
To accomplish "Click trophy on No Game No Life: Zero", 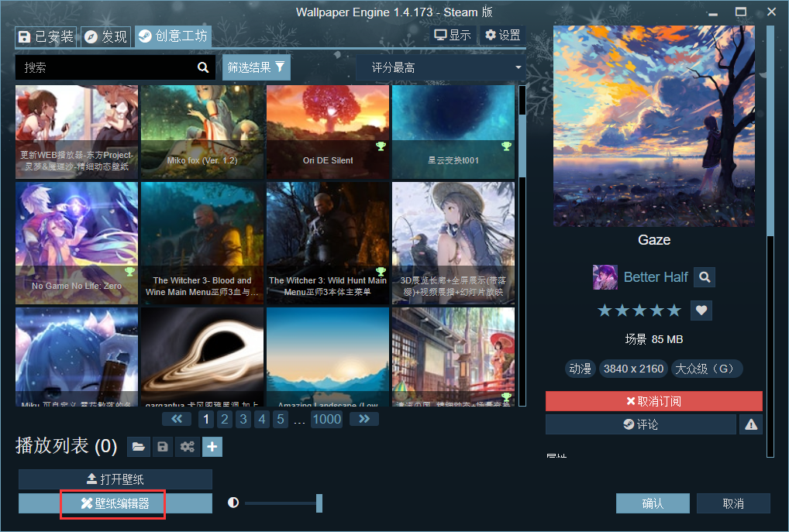I will 130,272.
